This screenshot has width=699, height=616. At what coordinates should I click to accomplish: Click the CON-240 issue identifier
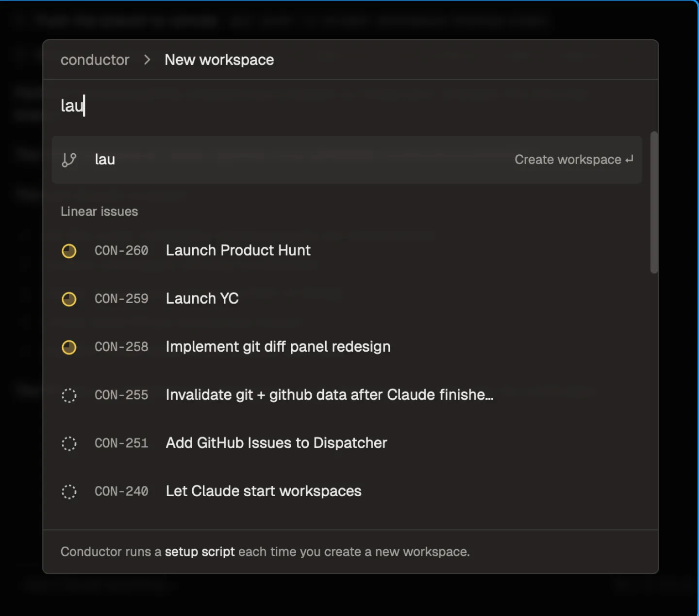pos(121,491)
